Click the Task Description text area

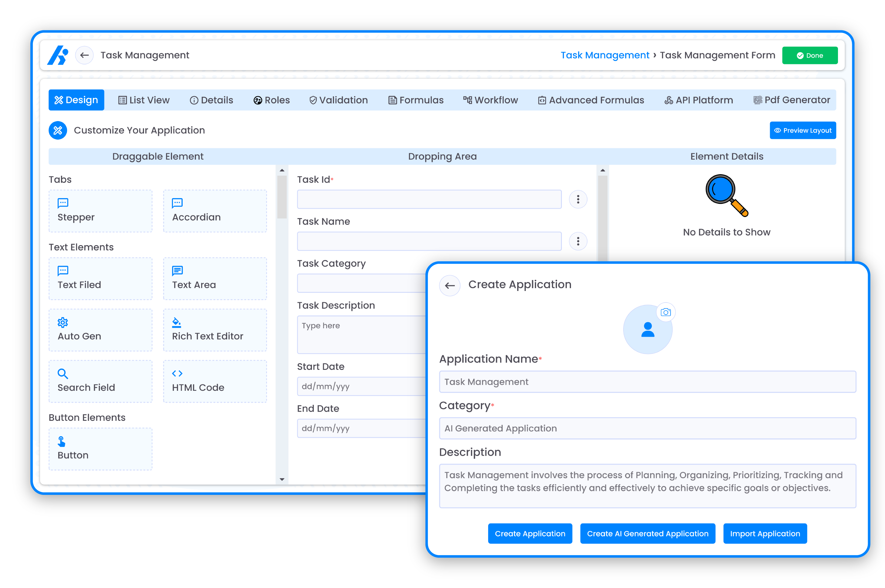point(362,334)
